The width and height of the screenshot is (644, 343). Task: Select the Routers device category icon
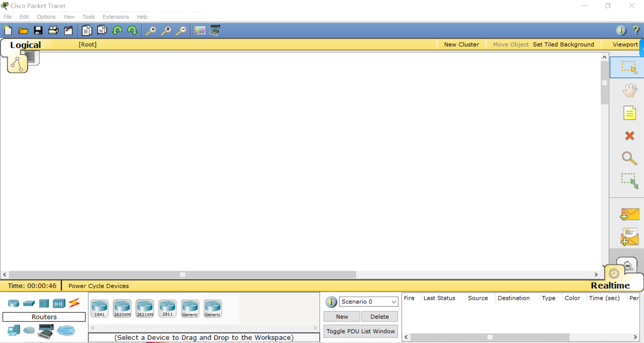click(x=14, y=303)
